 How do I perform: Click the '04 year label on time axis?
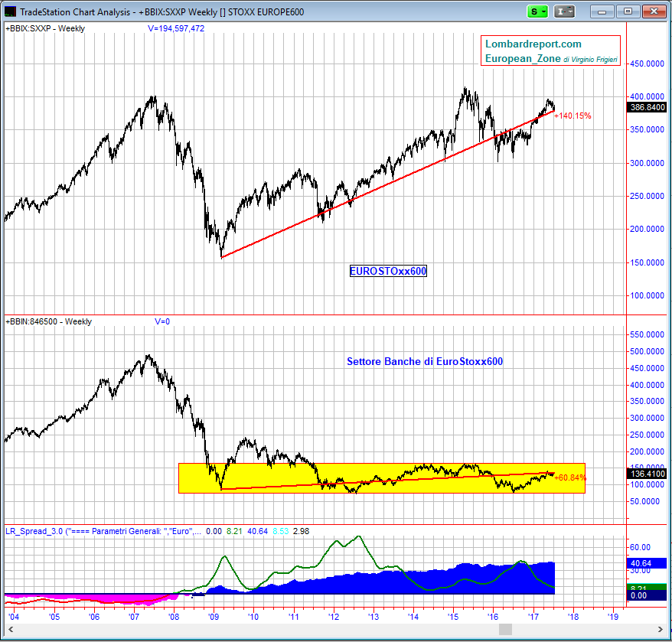coord(14,617)
